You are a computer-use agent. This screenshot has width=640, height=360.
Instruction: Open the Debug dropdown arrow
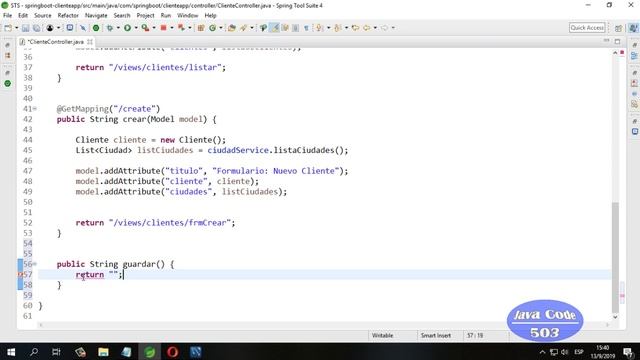tap(118, 28)
